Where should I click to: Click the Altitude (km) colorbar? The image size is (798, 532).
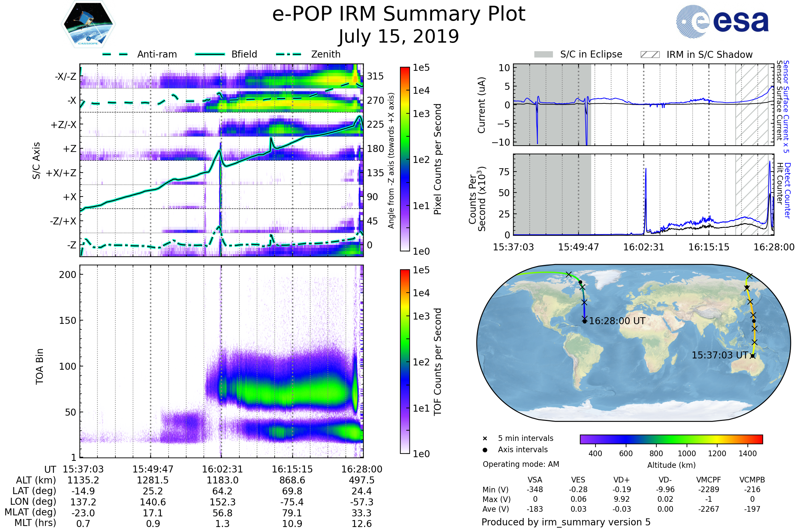click(671, 439)
